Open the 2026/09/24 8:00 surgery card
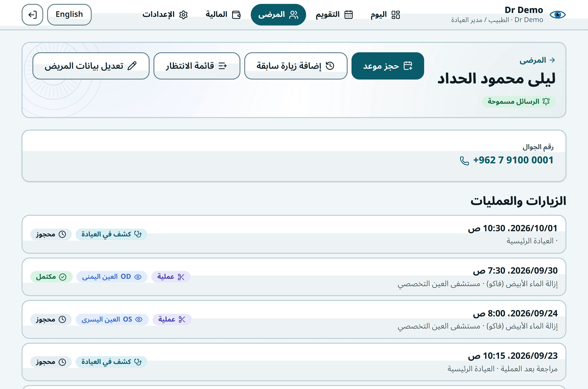Viewport: 588px width, 389px height. click(x=294, y=320)
